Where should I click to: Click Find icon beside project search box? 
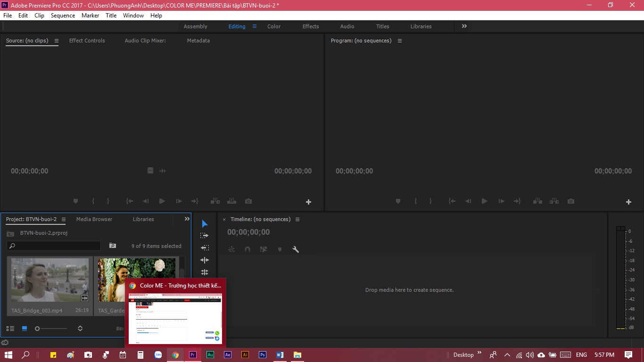112,246
